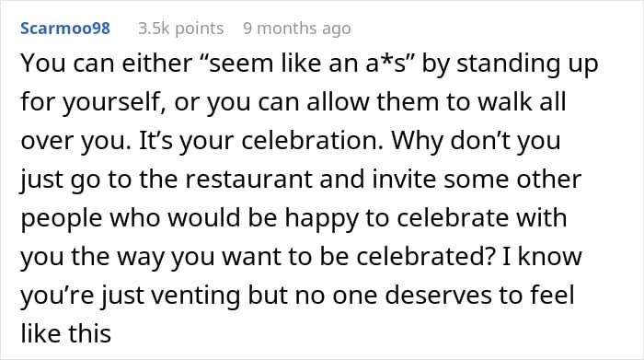Screen dimensions: 644x360
Task: Click the phrase "you're just venting"
Action: 131,296
